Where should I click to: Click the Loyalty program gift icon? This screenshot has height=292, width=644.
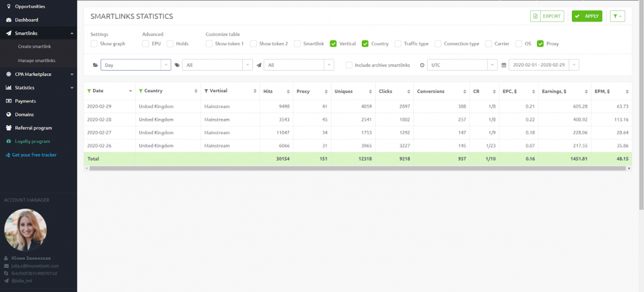[9, 142]
